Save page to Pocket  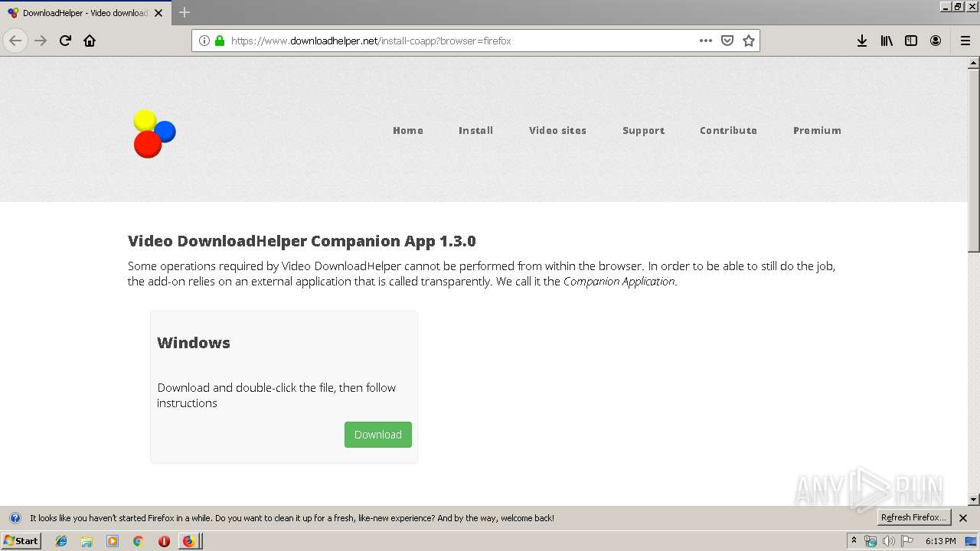click(x=727, y=41)
